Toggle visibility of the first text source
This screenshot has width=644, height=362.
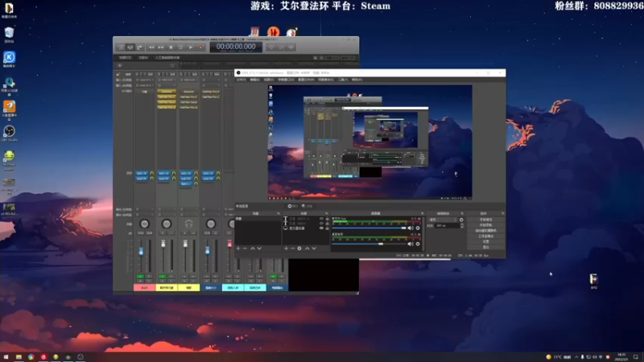tap(321, 219)
